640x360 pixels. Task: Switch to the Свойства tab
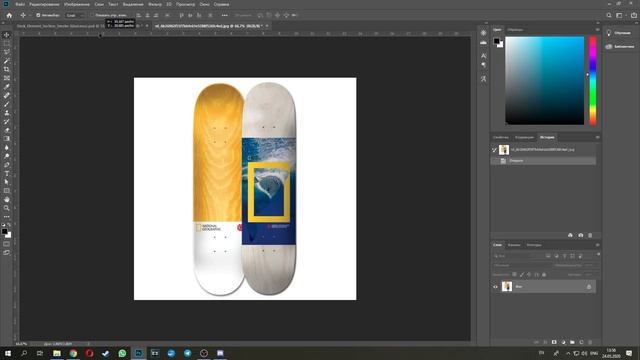click(500, 137)
